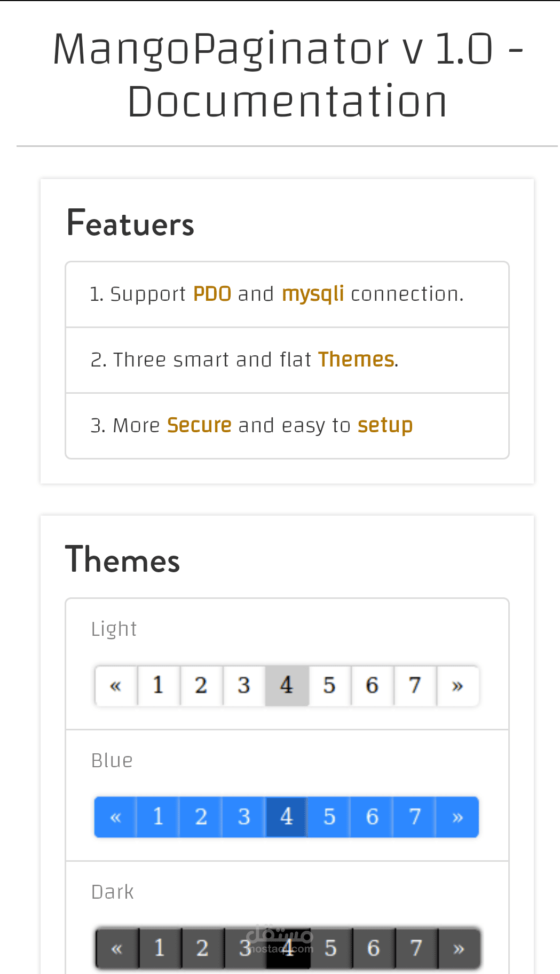
Task: Click next arrow in Dark paginator
Action: coord(459,948)
